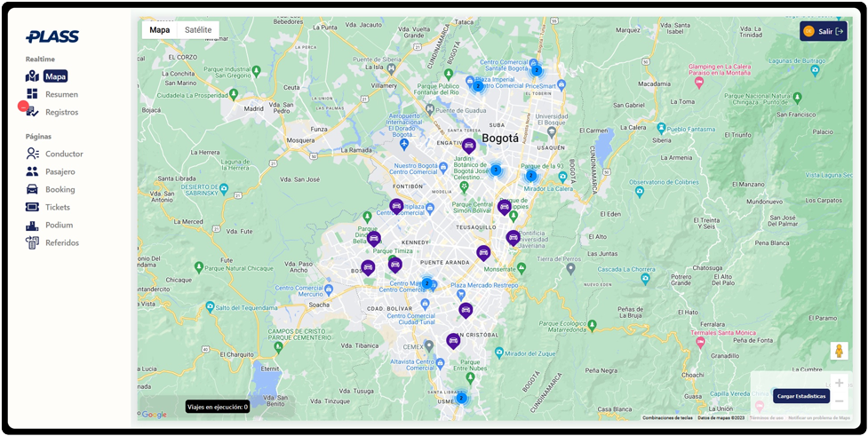Select car marker near Pontificia Universidad Javeriana
Image resolution: width=868 pixels, height=436 pixels.
[x=514, y=238]
